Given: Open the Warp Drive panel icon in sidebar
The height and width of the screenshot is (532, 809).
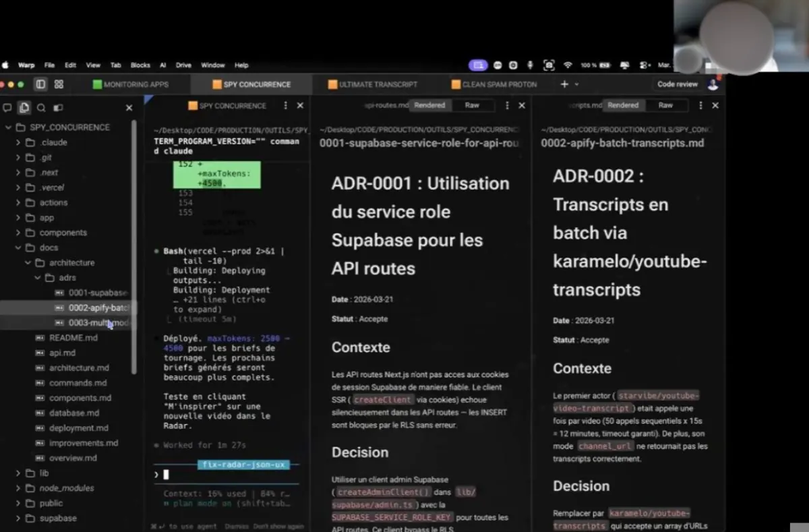Looking at the screenshot, I should click(x=58, y=107).
